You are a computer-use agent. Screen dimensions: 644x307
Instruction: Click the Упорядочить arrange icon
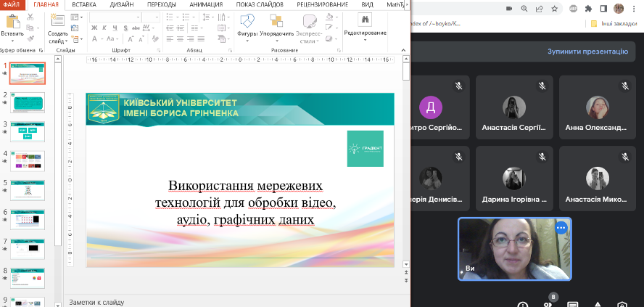click(x=276, y=21)
